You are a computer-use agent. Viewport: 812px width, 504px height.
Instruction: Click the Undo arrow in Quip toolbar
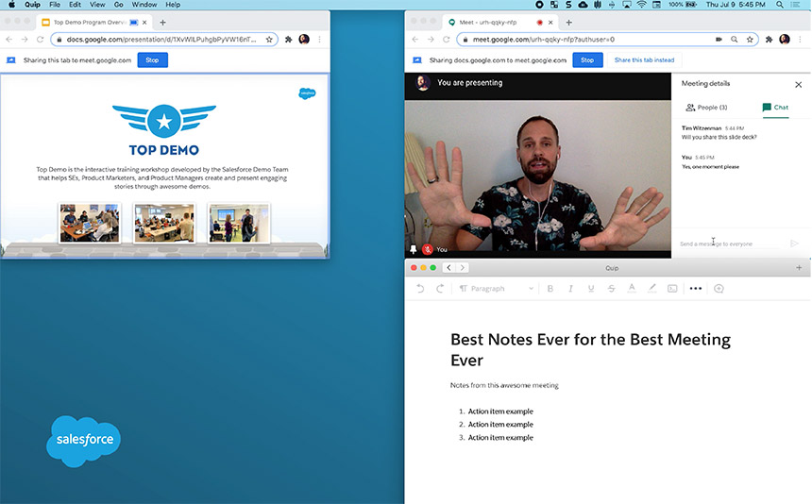click(420, 289)
